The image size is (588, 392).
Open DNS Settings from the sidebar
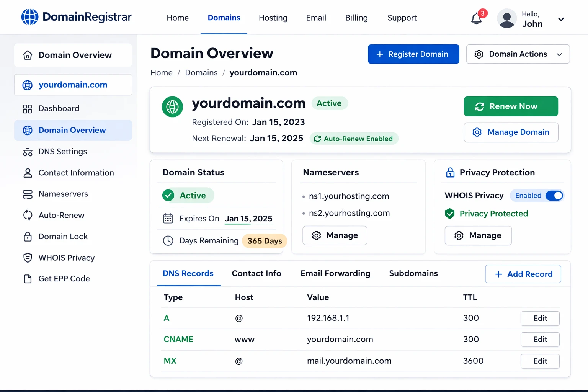pos(62,152)
